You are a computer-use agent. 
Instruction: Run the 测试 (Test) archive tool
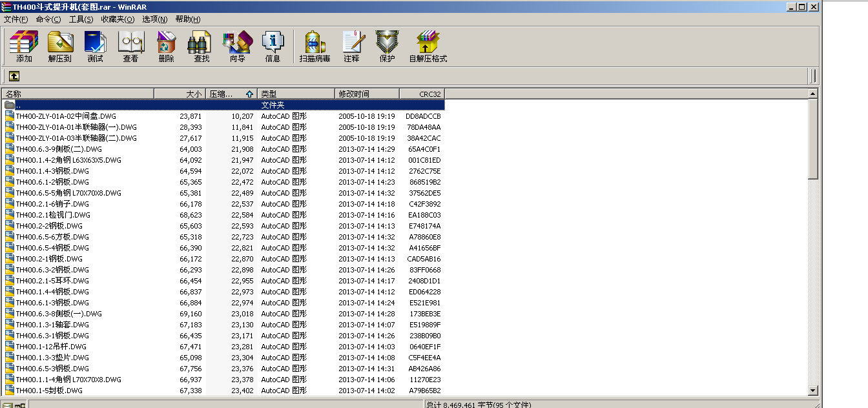pyautogui.click(x=96, y=42)
